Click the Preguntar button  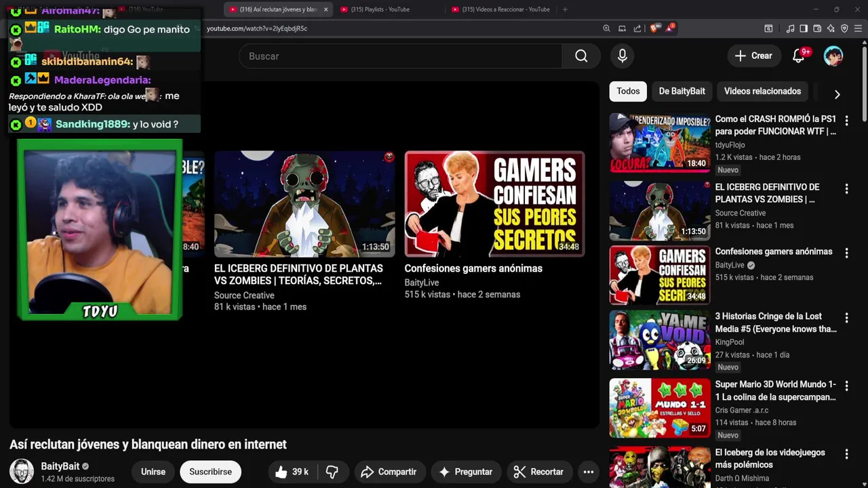466,472
